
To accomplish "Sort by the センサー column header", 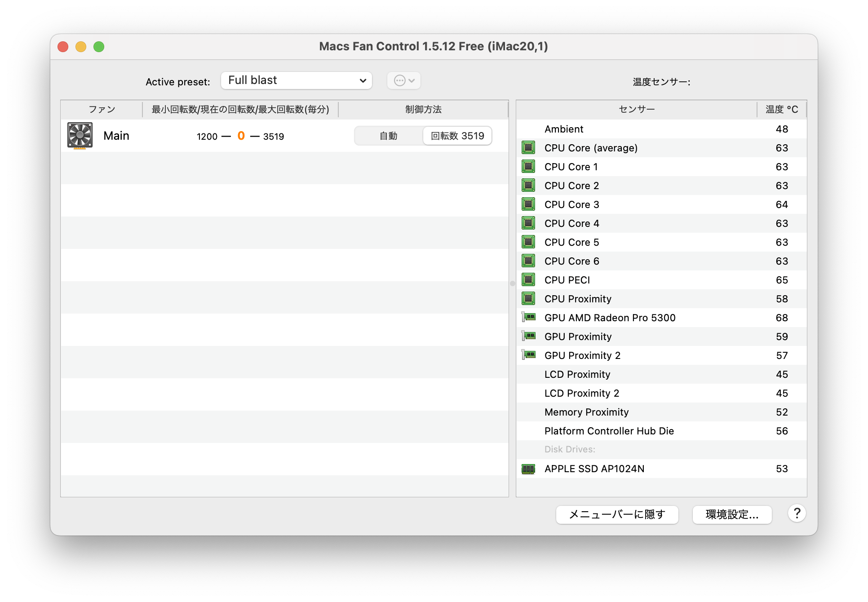I will pos(637,109).
